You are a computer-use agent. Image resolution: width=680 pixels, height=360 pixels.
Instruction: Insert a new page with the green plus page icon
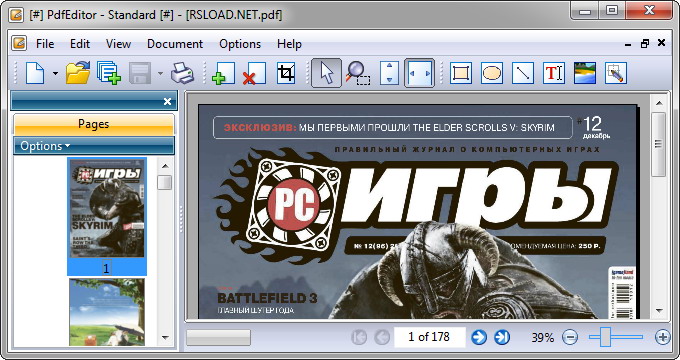[224, 73]
